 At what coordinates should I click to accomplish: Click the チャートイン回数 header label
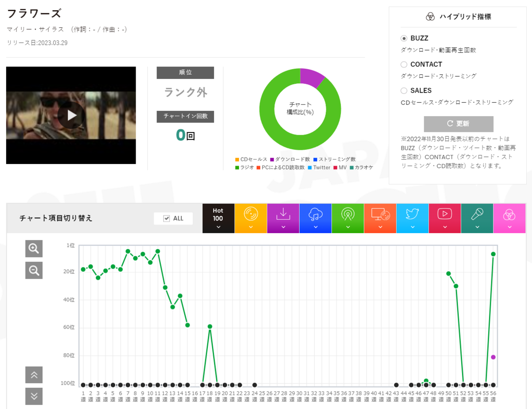click(185, 116)
